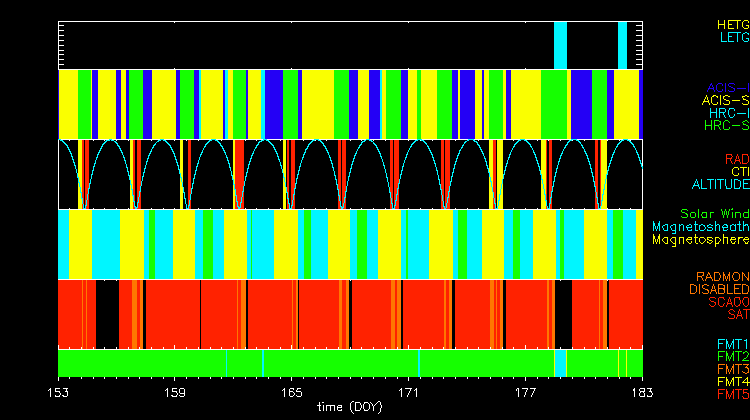Select the CTI legend label

(x=739, y=172)
